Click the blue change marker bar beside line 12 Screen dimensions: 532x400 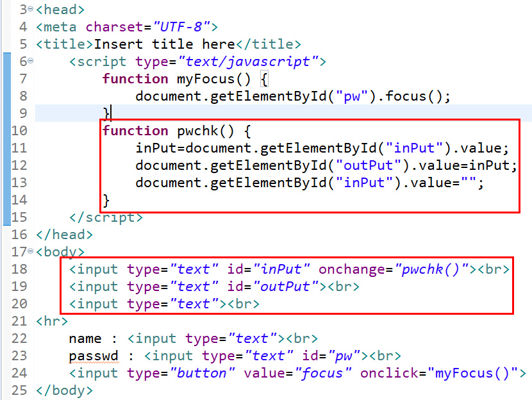(x=7, y=165)
